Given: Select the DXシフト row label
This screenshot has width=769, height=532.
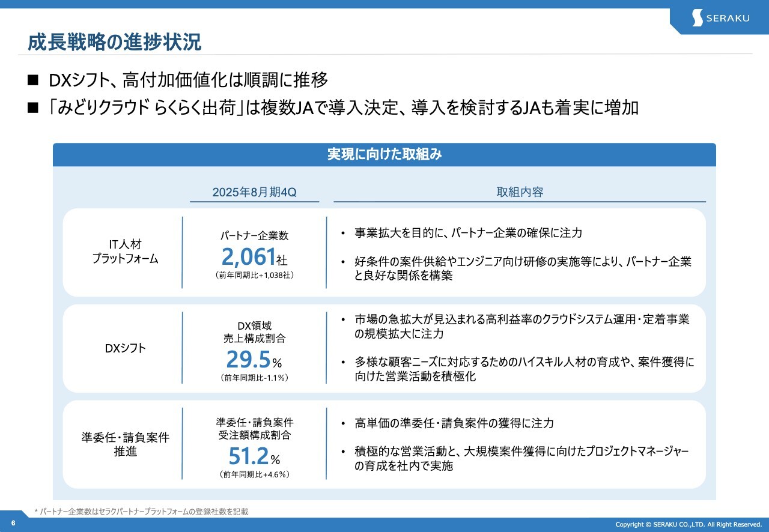Looking at the screenshot, I should pos(125,348).
